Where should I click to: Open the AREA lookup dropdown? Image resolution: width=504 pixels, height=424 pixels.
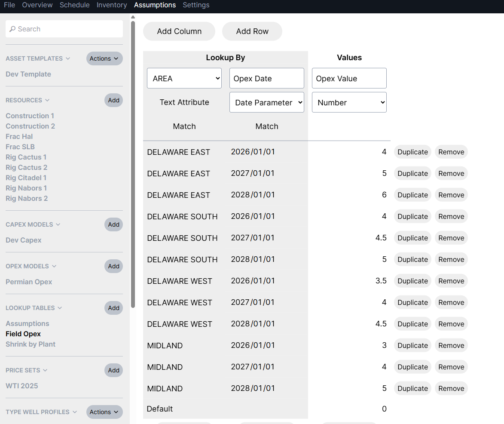click(x=184, y=78)
